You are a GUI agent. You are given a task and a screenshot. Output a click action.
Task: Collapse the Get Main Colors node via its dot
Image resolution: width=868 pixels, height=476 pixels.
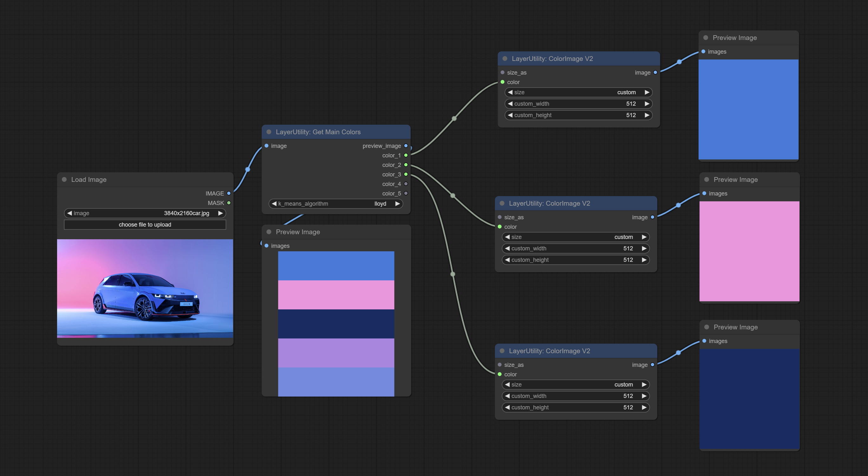[269, 132]
